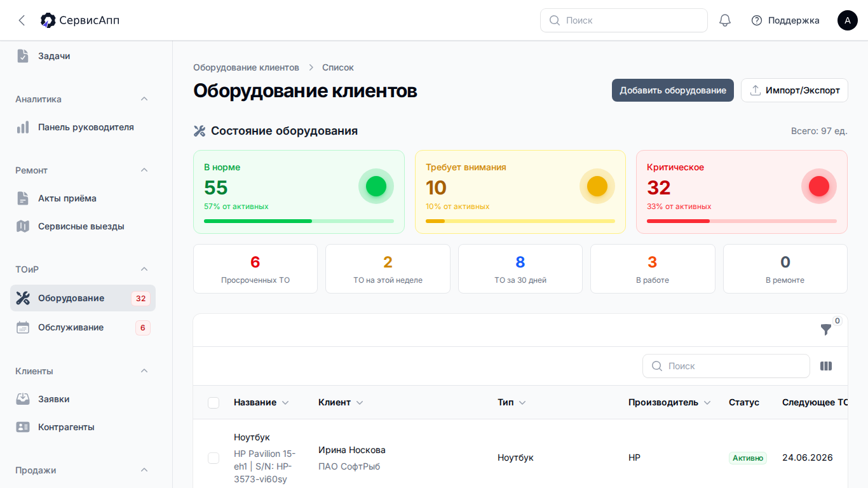Viewport: 868px width, 488px height.
Task: Click Импорт/Экспорт button
Action: (794, 90)
